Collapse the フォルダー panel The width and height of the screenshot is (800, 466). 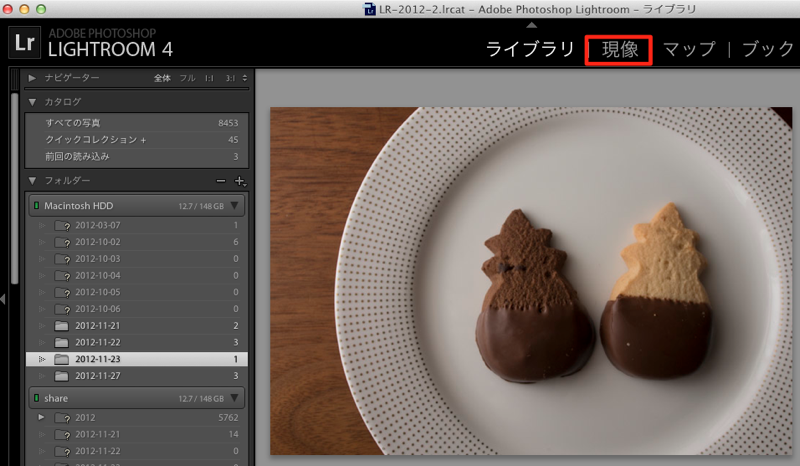coord(32,181)
